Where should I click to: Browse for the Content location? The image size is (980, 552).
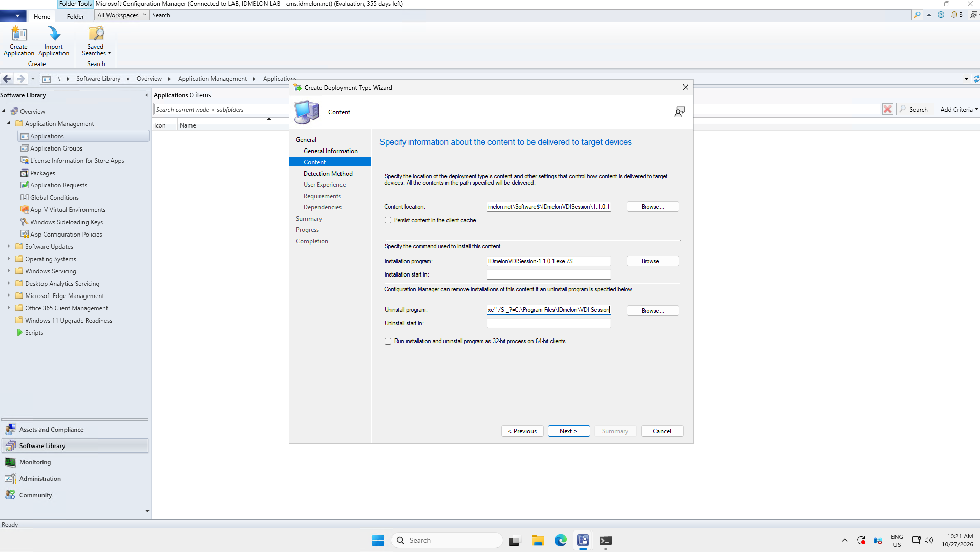pyautogui.click(x=653, y=207)
